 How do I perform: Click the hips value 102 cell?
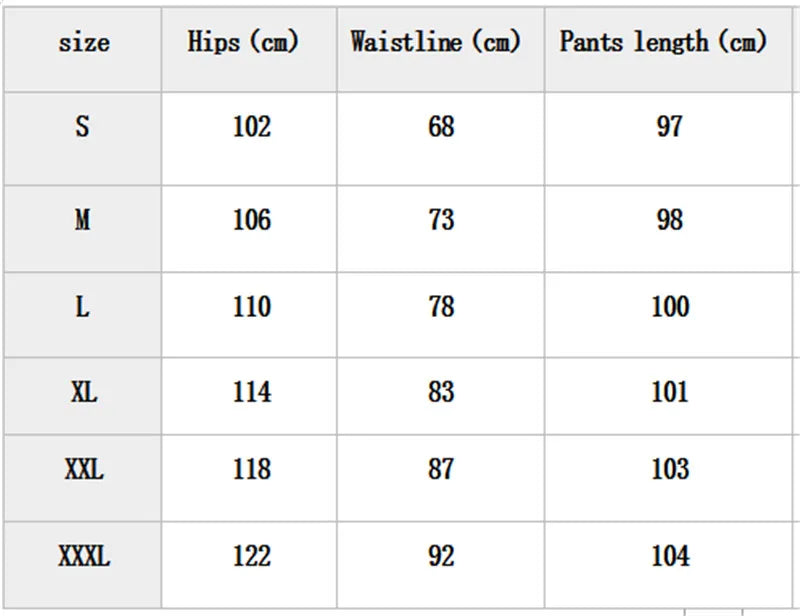click(251, 127)
